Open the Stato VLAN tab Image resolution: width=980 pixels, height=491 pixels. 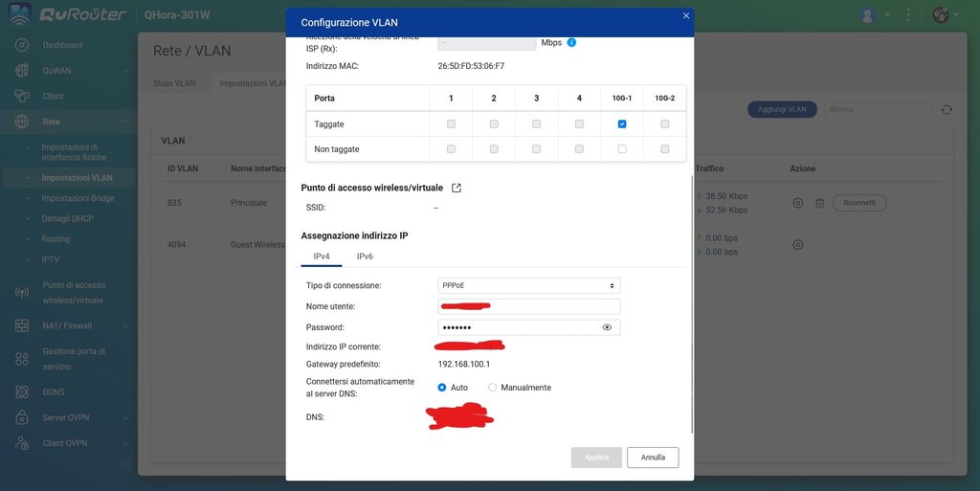click(174, 83)
